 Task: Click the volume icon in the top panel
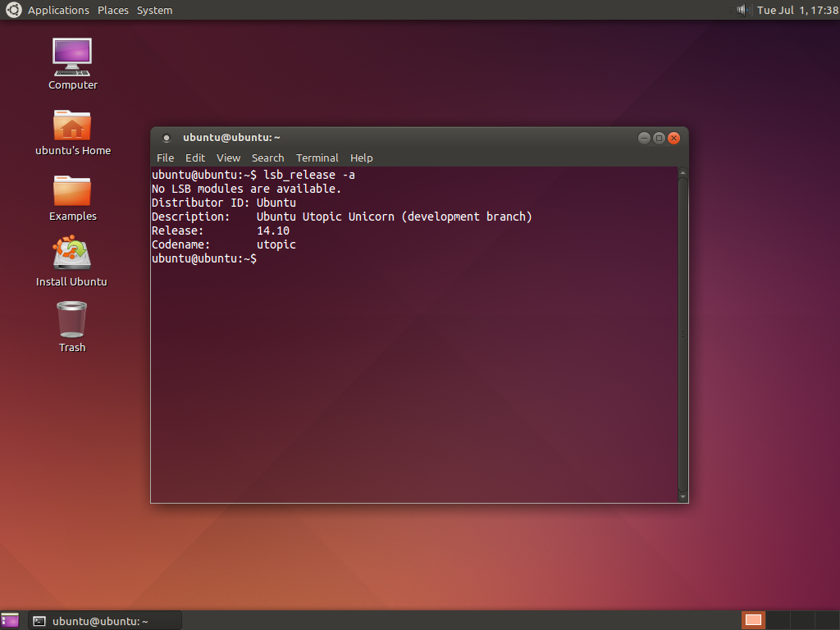(x=741, y=10)
